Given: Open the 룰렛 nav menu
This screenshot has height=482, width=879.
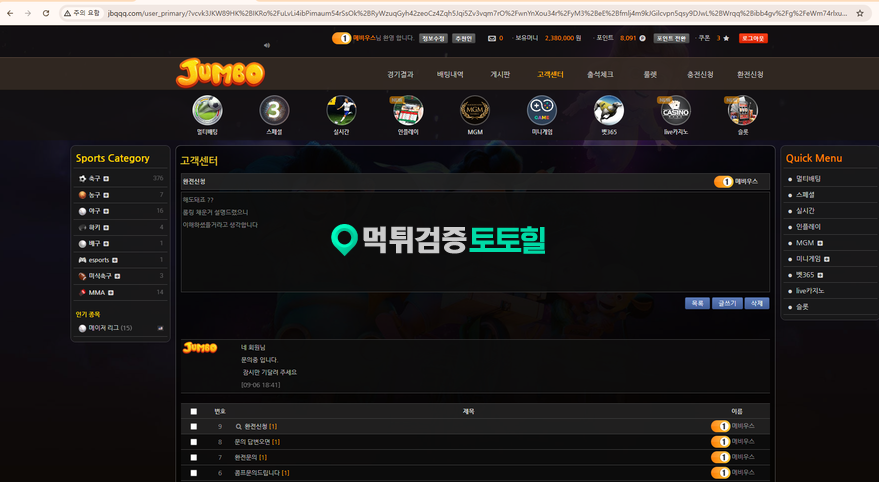Looking at the screenshot, I should pyautogui.click(x=650, y=75).
